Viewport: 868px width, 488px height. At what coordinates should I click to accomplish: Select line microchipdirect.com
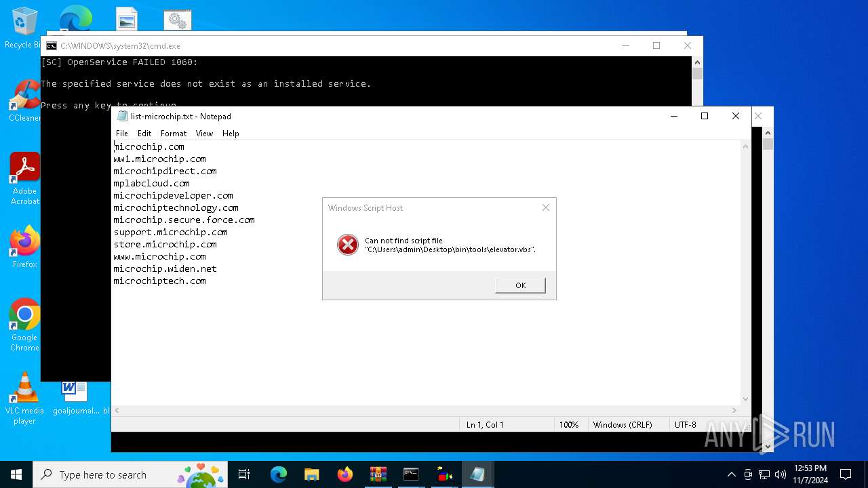(165, 171)
